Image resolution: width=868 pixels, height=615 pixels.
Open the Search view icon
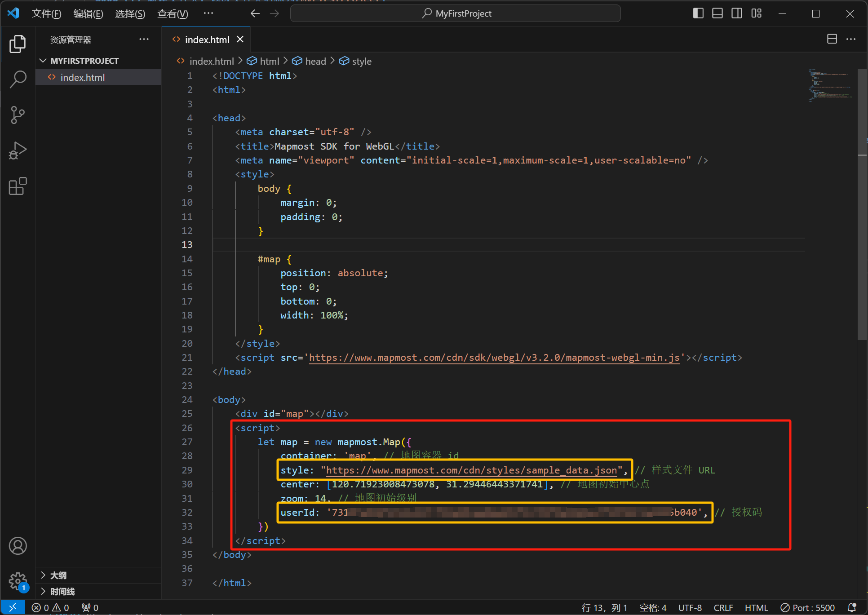(x=18, y=79)
